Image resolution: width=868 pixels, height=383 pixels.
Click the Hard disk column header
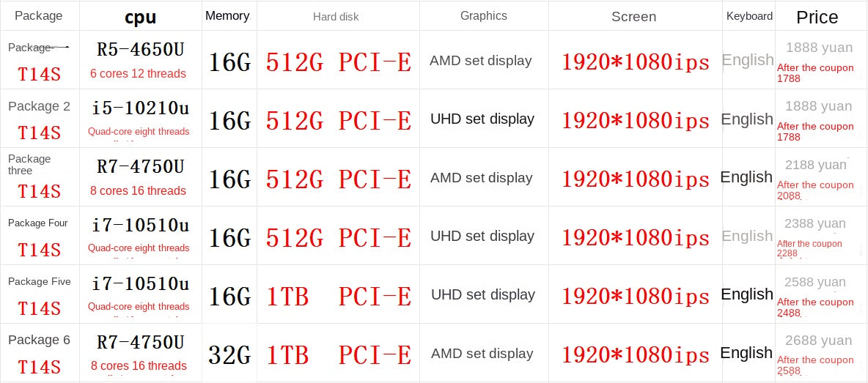336,16
